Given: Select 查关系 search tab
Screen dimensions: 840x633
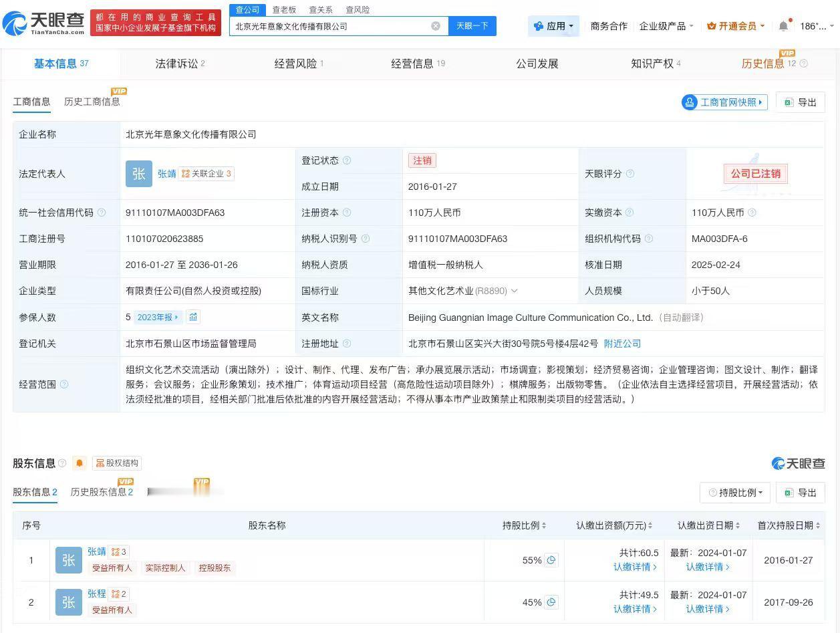Looking at the screenshot, I should point(321,9).
